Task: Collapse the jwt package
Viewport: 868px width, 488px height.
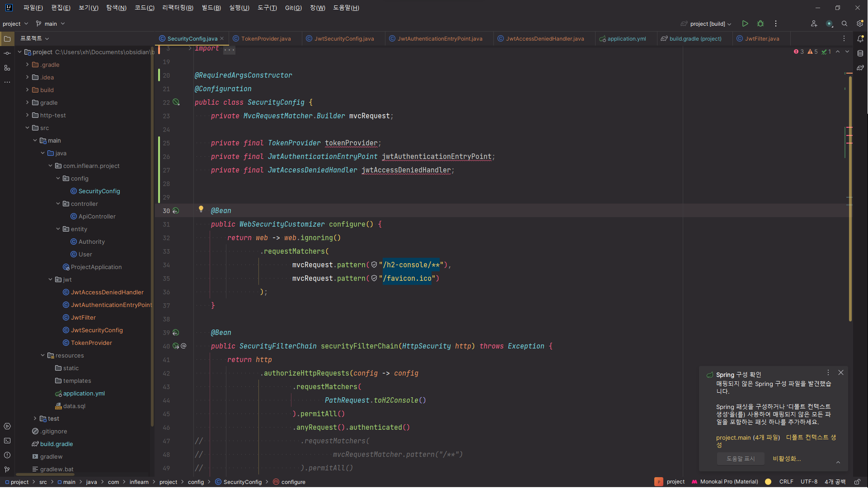Action: click(x=50, y=279)
